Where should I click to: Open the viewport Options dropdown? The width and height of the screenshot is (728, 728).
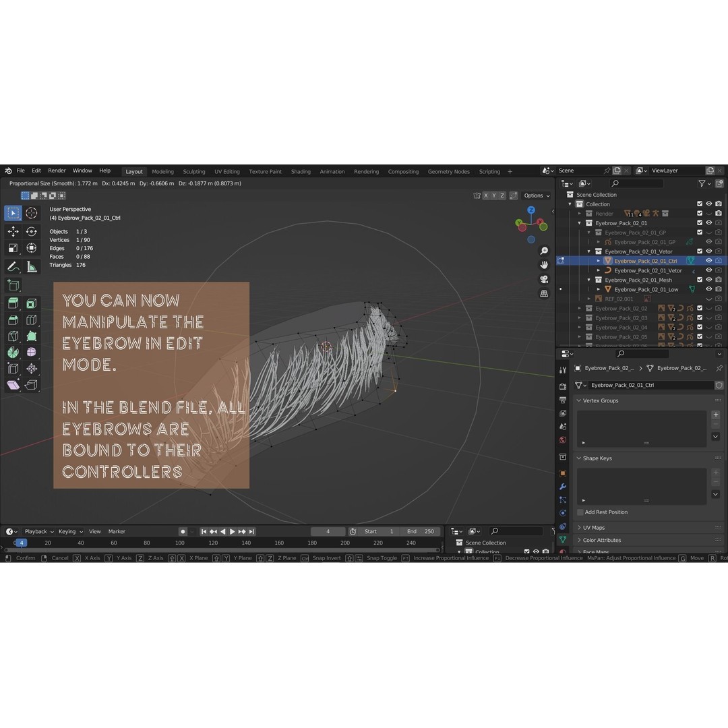pyautogui.click(x=537, y=195)
